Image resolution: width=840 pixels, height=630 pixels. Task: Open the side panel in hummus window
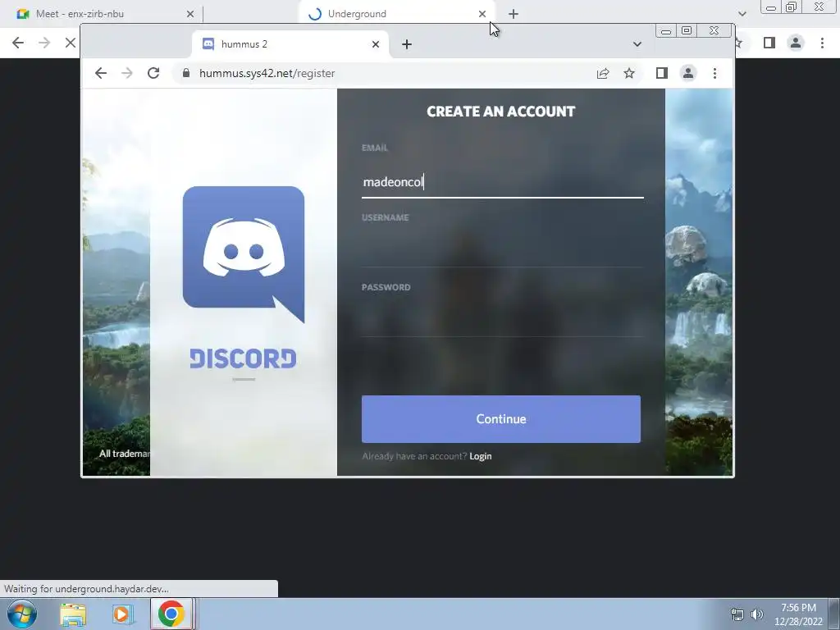point(662,73)
